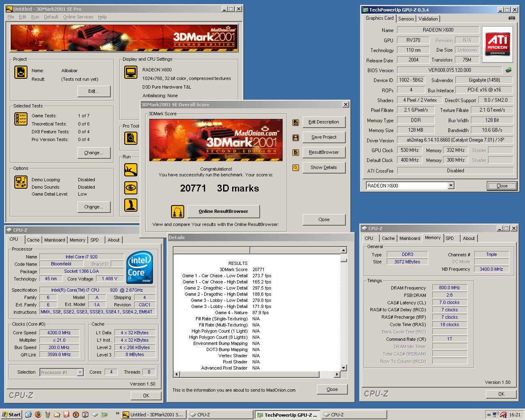Switch to Sensors tab in GPU-Z
Screen dimensions: 525x420
(406, 19)
